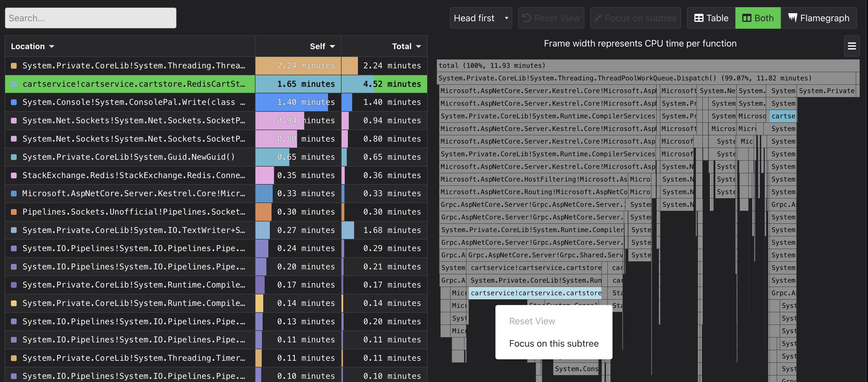This screenshot has height=382, width=868.
Task: Select Reset View in the popup menu
Action: (532, 321)
